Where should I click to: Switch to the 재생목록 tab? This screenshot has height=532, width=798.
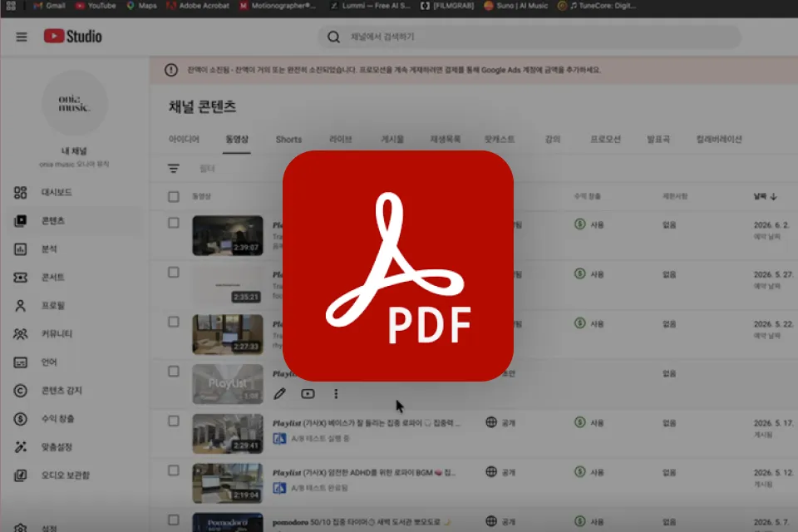pyautogui.click(x=446, y=139)
